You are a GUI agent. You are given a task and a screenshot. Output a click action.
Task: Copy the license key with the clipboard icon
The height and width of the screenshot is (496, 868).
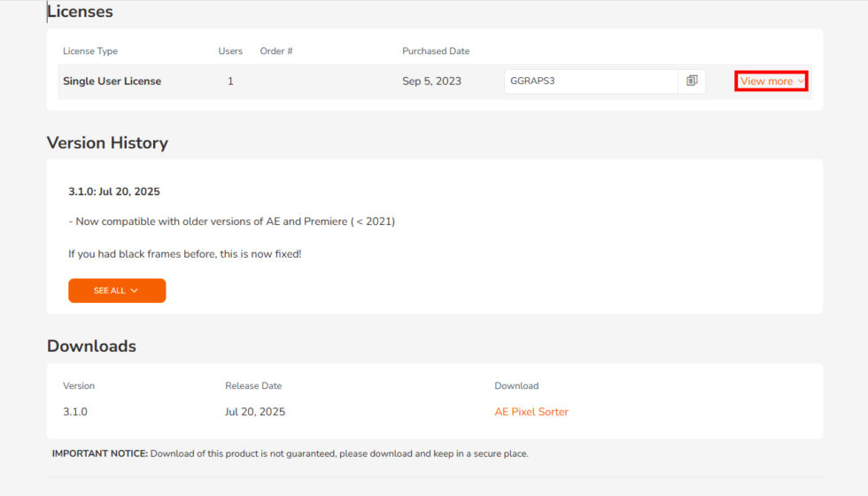coord(692,81)
